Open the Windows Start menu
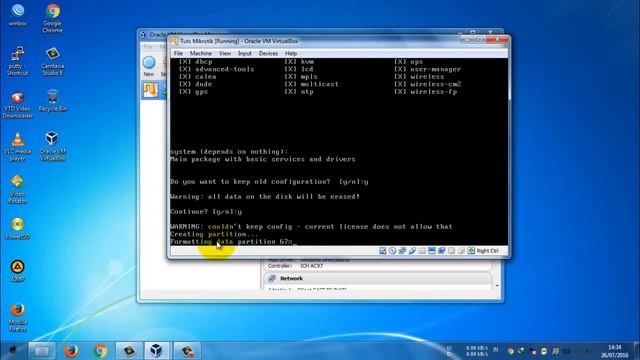This screenshot has width=640, height=360. (12, 350)
